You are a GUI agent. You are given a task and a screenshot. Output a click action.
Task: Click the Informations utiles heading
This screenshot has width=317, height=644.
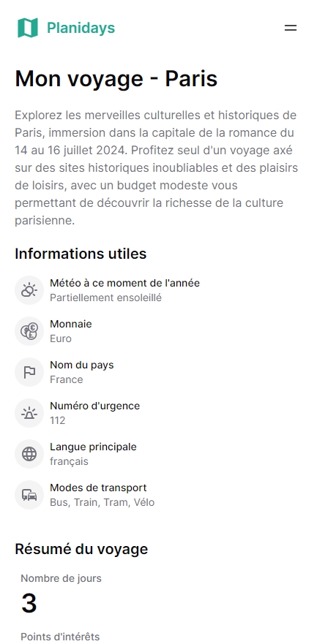point(81,254)
